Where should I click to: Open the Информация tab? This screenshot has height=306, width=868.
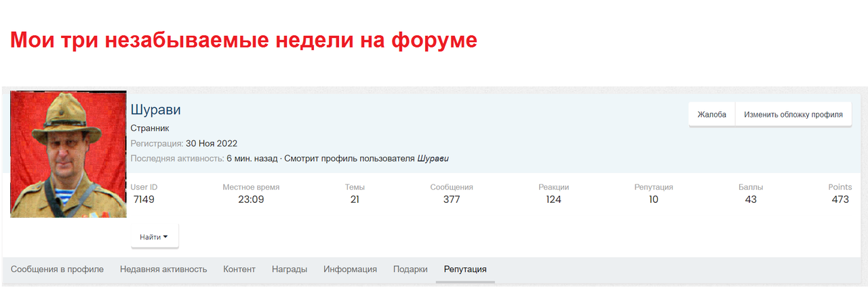pyautogui.click(x=350, y=269)
